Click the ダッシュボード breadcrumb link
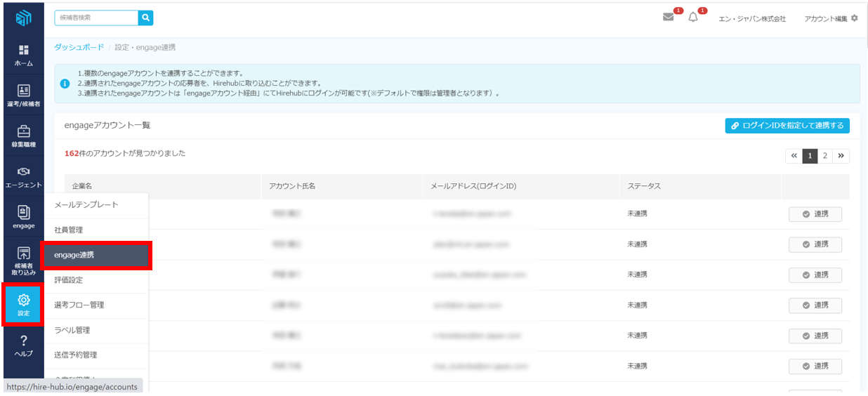This screenshot has width=868, height=396. tap(79, 47)
